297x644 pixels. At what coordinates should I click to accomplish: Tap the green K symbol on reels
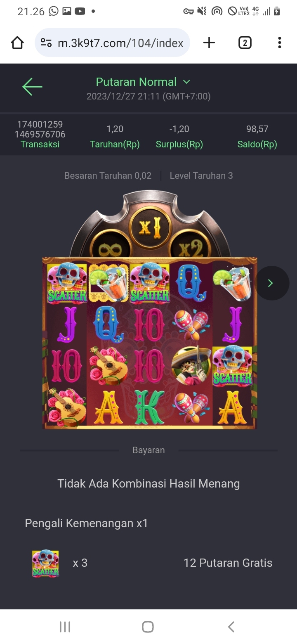[150, 407]
